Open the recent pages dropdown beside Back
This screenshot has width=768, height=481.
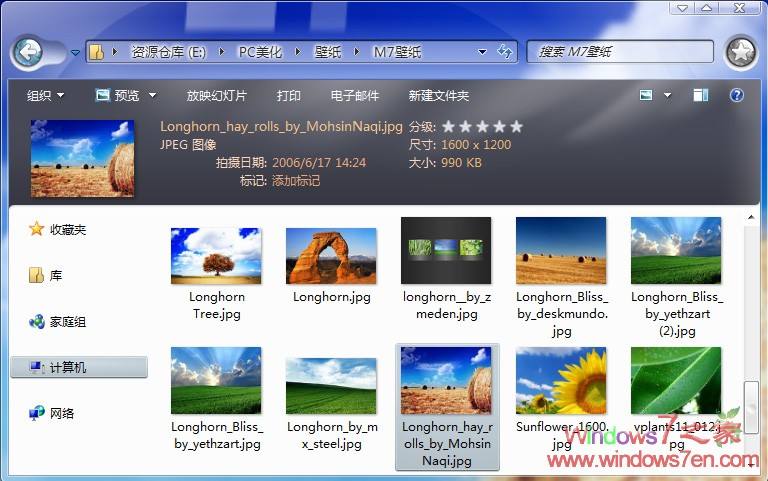click(75, 52)
